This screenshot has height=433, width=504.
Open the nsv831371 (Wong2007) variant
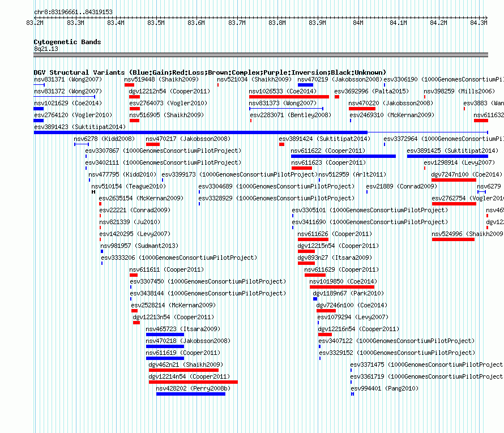click(68, 79)
